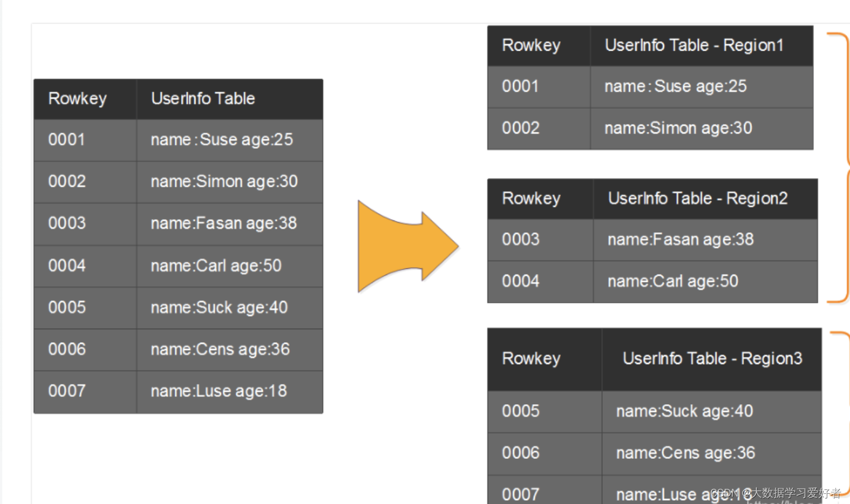This screenshot has width=850, height=504.
Task: Select the 'UserInfo Table - Region2' header
Action: click(698, 199)
